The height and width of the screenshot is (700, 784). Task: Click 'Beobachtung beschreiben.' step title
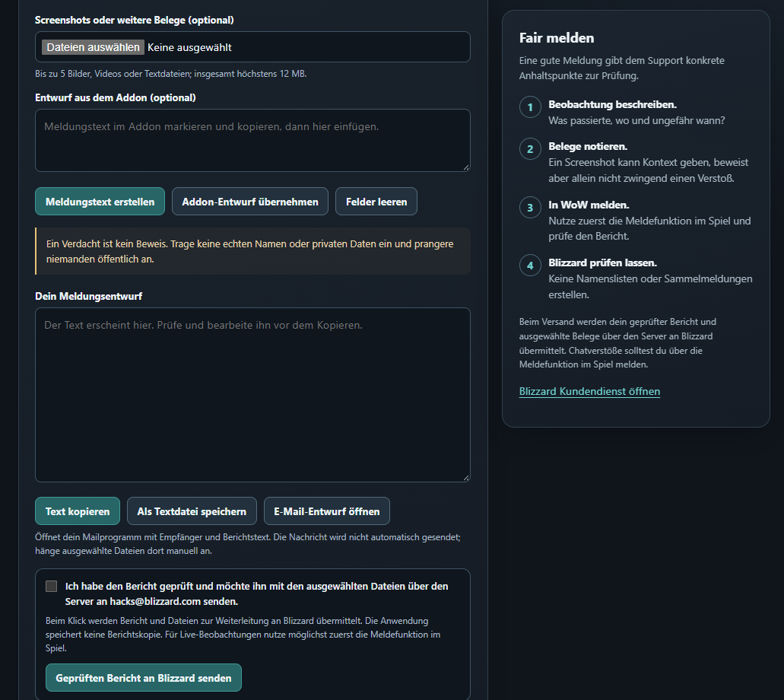point(612,104)
